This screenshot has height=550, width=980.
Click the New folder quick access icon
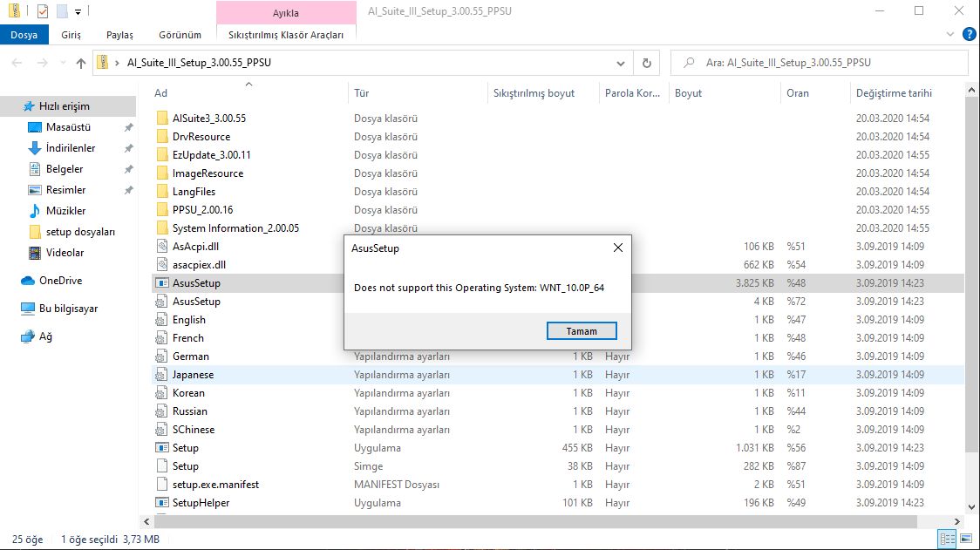62,11
